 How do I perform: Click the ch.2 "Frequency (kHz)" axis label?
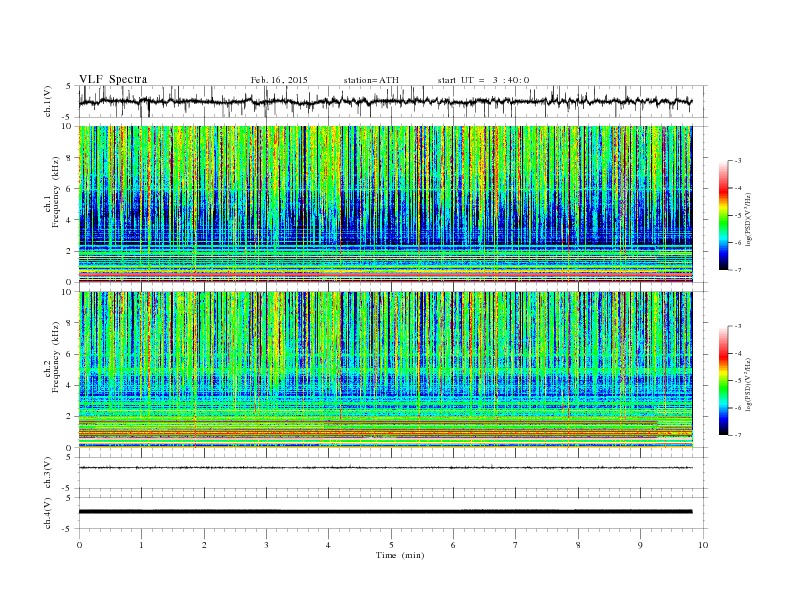point(56,356)
